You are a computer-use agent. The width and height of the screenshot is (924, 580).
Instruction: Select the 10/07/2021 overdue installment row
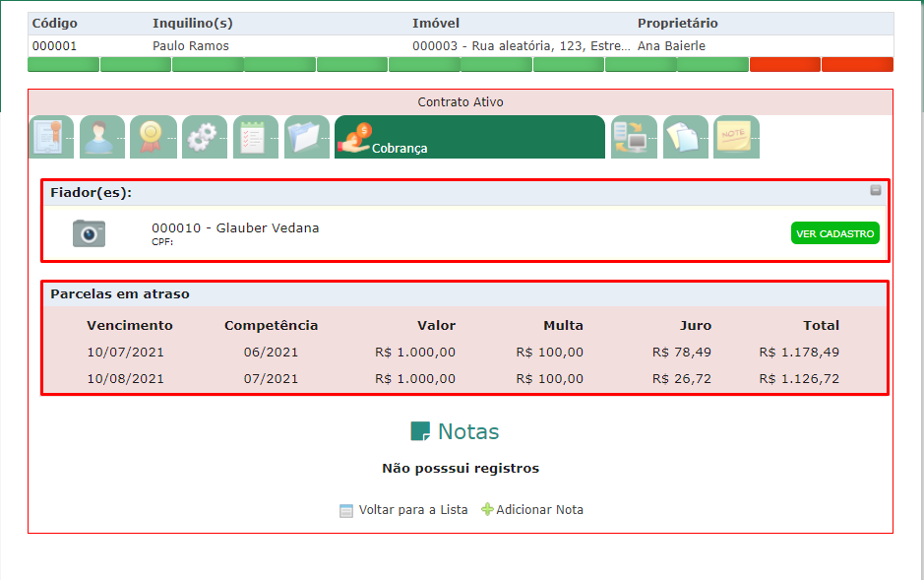pyautogui.click(x=462, y=352)
